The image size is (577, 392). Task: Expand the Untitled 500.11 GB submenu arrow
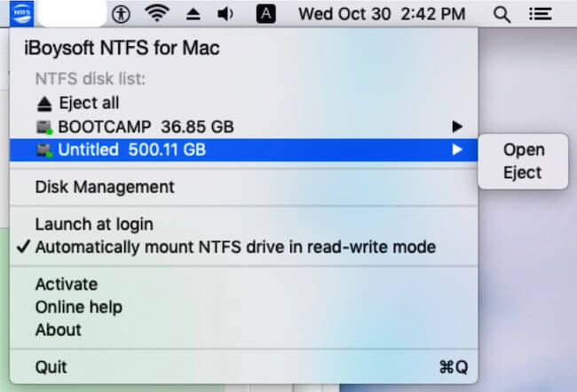[x=457, y=150]
